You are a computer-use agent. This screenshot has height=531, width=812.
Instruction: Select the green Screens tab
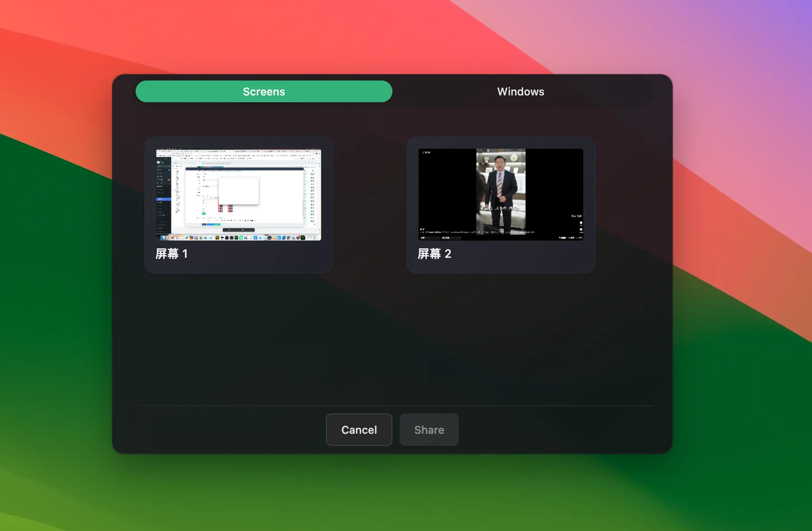click(x=264, y=92)
